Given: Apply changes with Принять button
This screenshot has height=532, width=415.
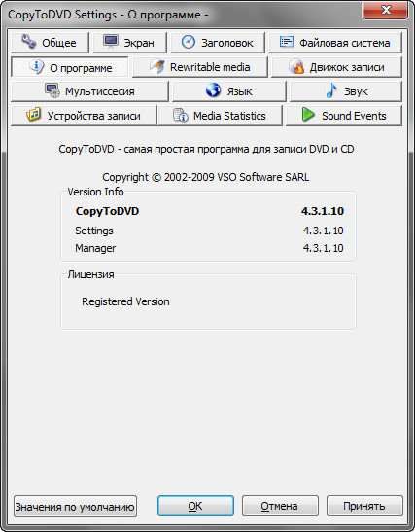Looking at the screenshot, I should 364,506.
